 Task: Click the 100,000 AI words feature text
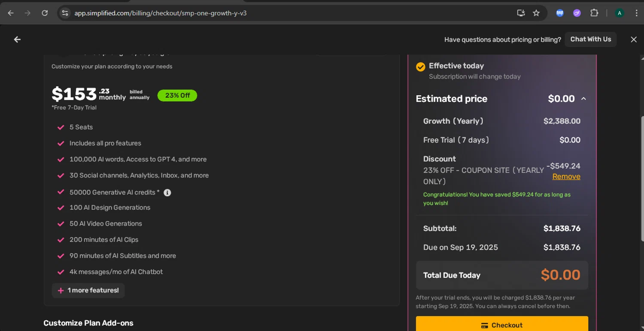click(138, 159)
